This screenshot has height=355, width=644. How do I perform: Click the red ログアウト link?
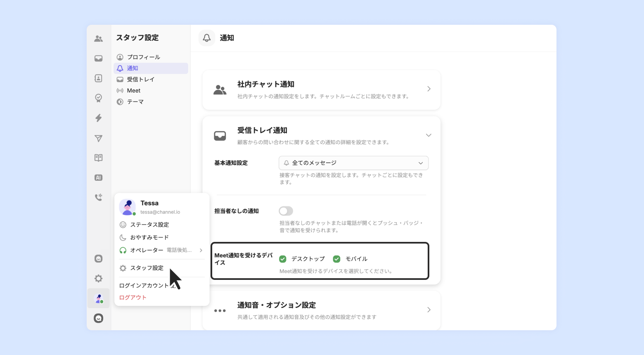click(133, 297)
